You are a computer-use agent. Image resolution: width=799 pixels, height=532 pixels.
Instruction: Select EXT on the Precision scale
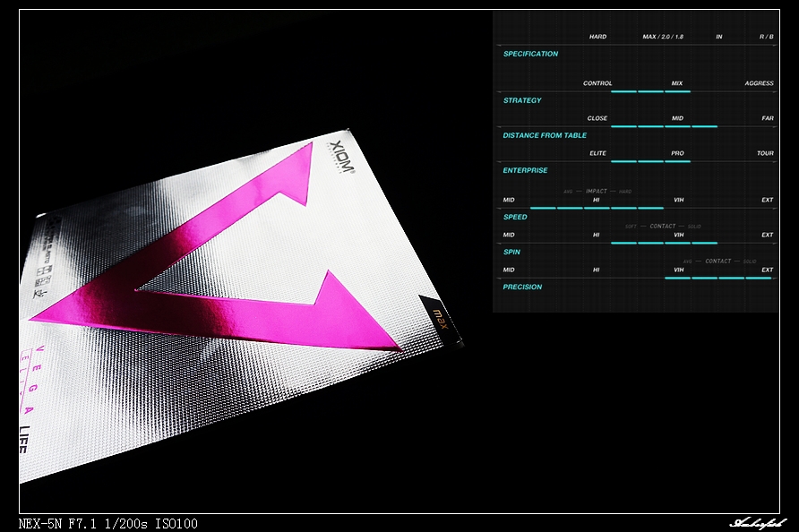pos(768,270)
